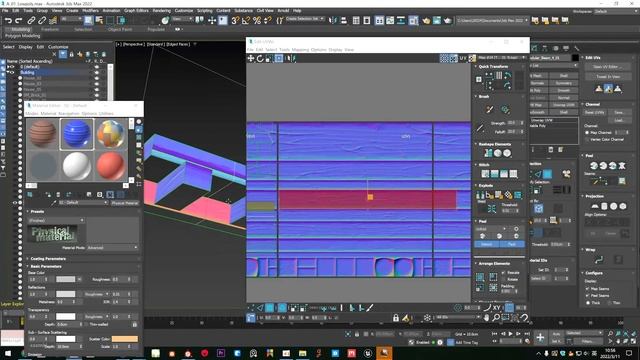Click the Spline mapping icon under Wrap
The width and height of the screenshot is (640, 360).
pos(599,260)
